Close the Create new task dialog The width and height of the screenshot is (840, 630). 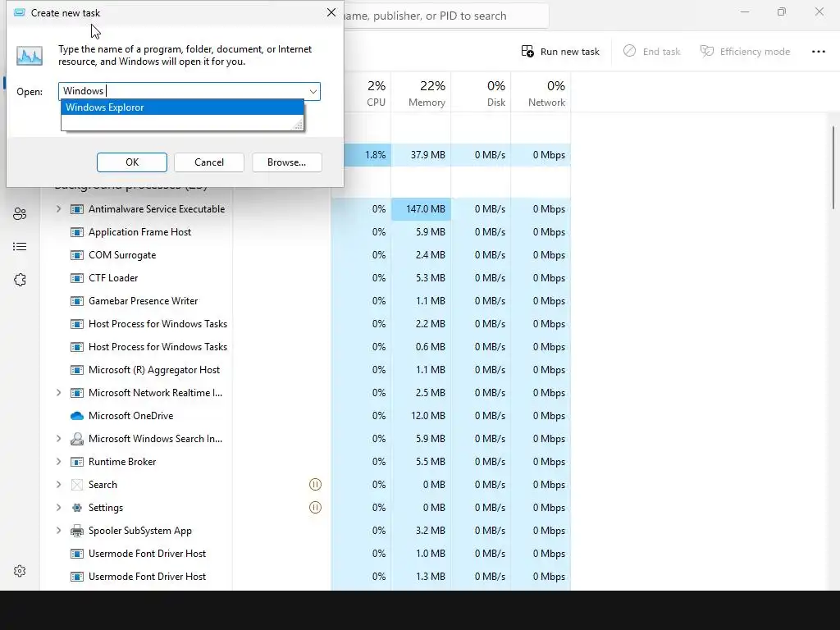(x=331, y=12)
